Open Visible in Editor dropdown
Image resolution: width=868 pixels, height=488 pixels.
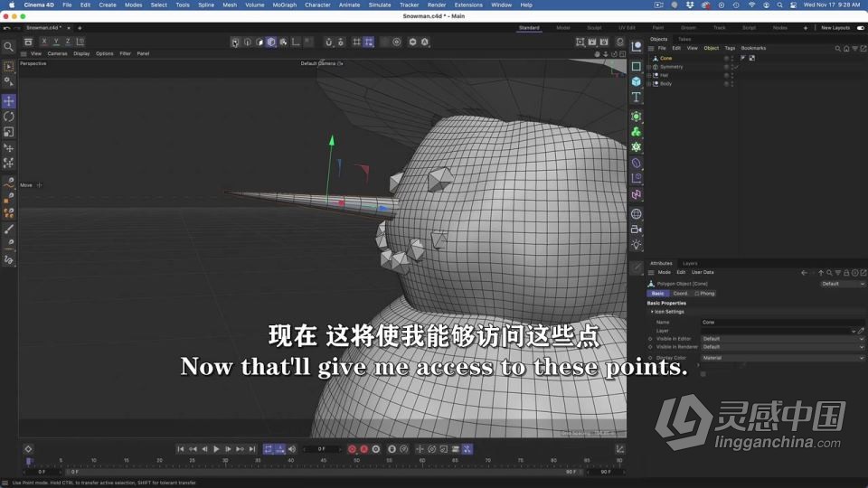click(782, 339)
